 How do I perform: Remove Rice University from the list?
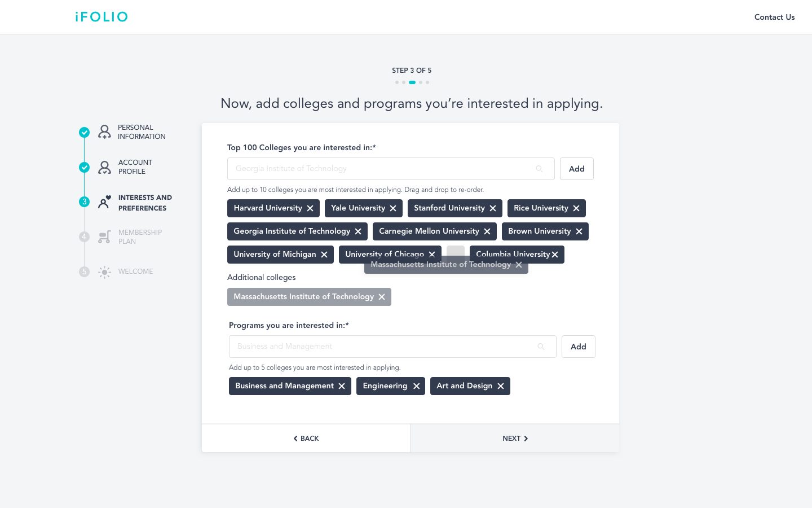click(x=576, y=208)
